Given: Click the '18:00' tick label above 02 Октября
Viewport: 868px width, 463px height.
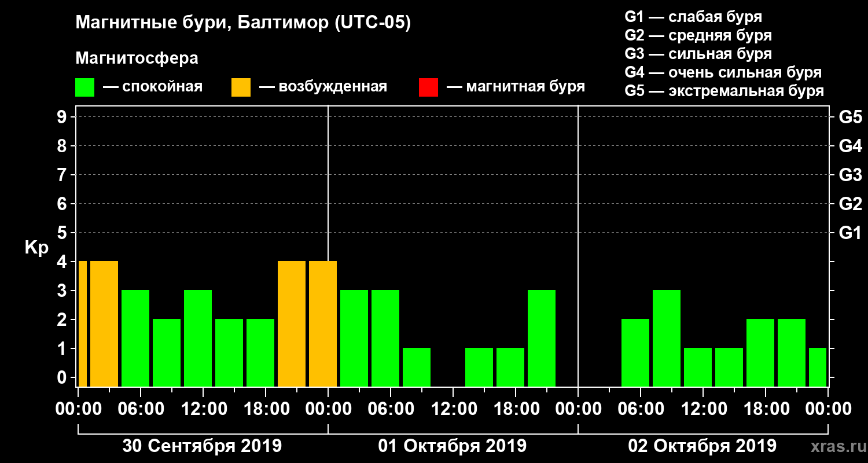Looking at the screenshot, I should (766, 409).
